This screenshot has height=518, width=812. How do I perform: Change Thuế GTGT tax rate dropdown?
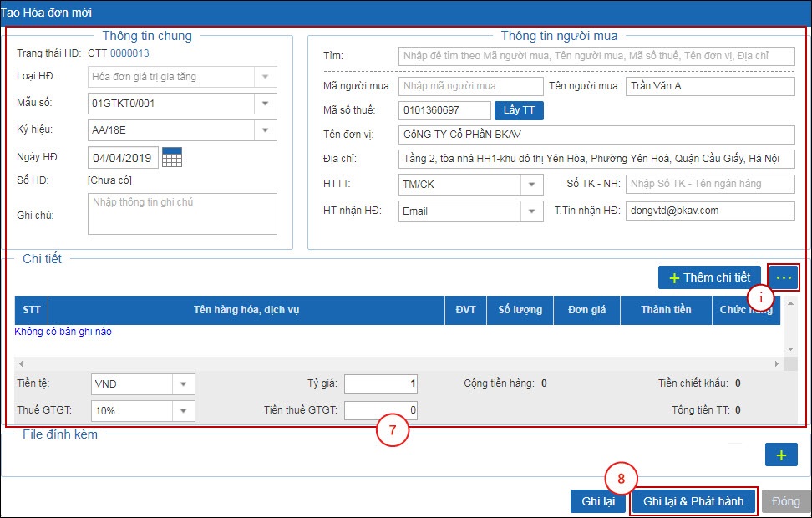182,411
